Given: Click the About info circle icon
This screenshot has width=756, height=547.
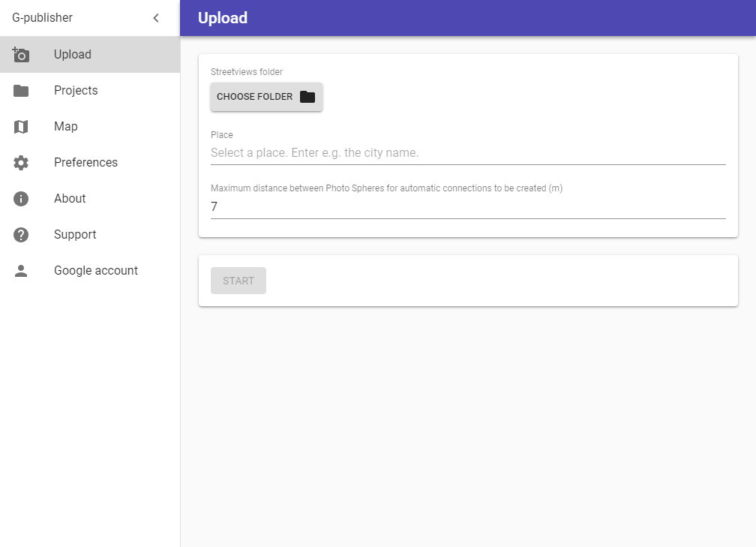Looking at the screenshot, I should tap(21, 199).
